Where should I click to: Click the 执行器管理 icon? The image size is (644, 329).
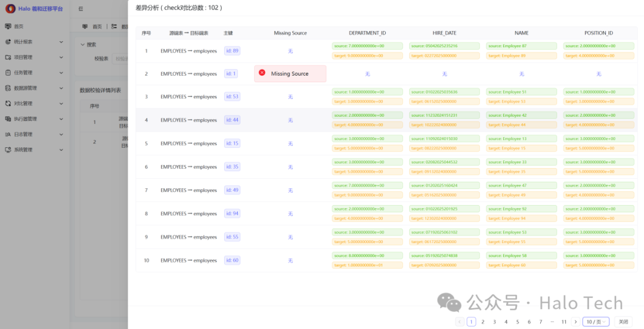[x=8, y=119]
